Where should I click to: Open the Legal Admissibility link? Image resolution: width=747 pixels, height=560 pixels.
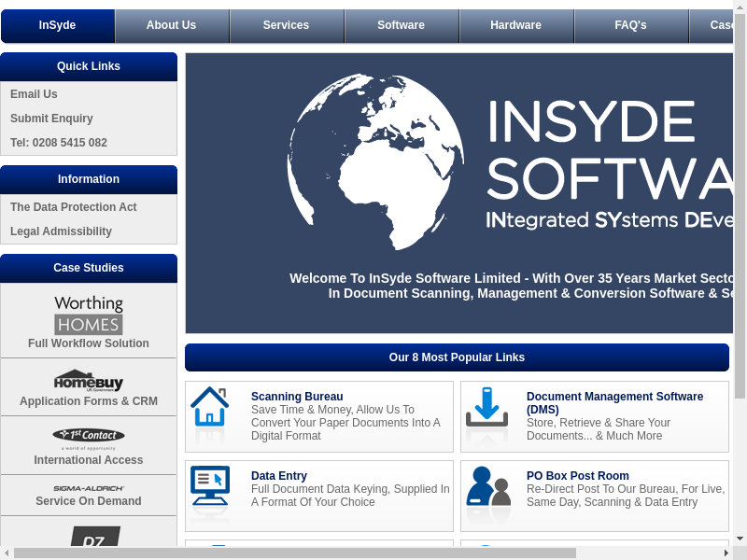pos(61,231)
